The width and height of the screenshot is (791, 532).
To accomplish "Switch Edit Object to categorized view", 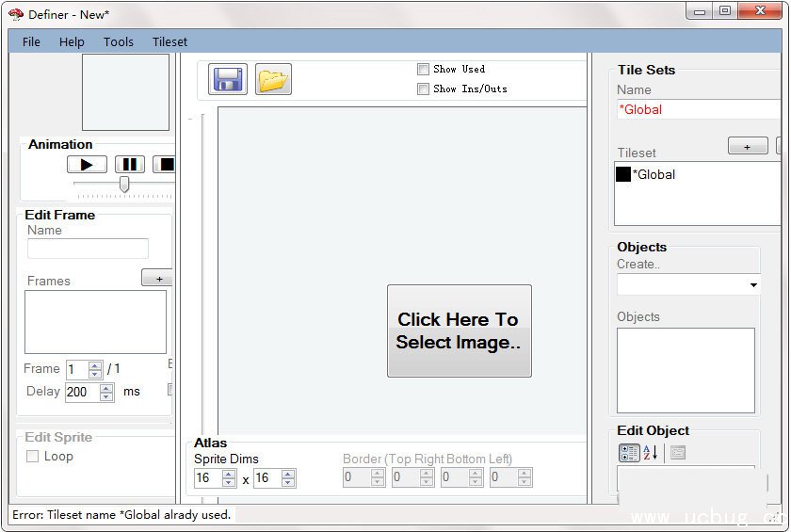I will tap(627, 453).
